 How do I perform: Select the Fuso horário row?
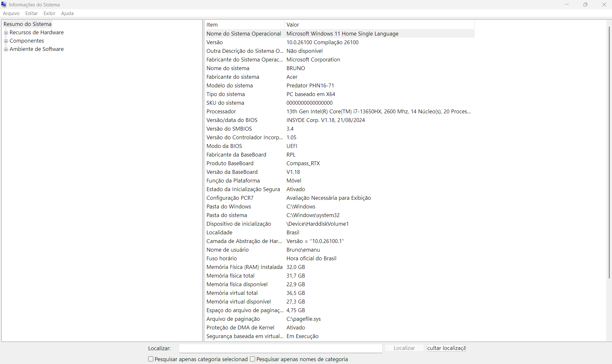[x=340, y=258]
